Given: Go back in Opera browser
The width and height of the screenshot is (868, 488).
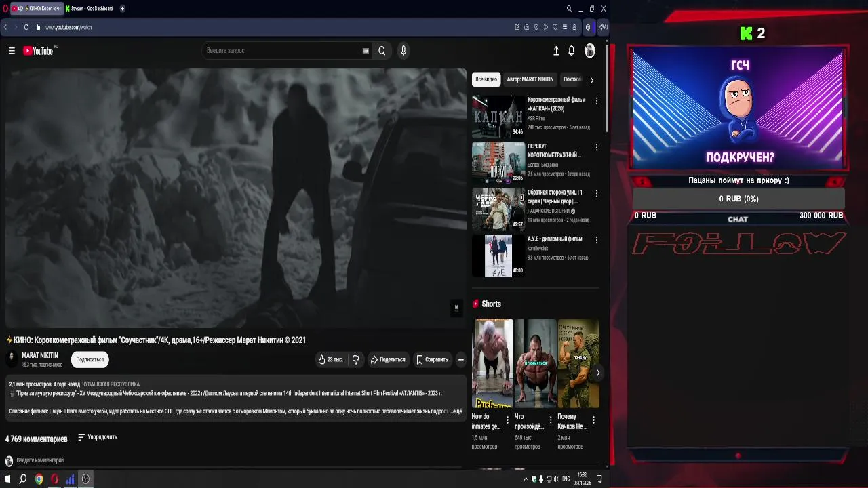Looking at the screenshot, I should (x=5, y=27).
